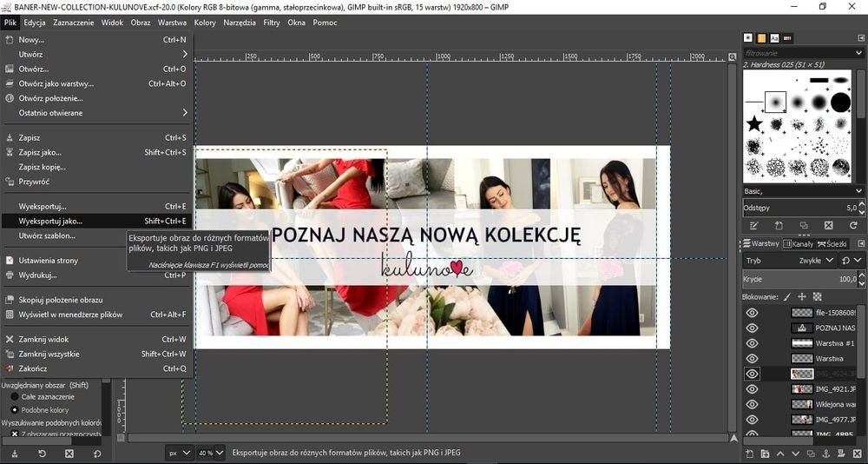Viewport: 868px width, 464px height.
Task: Save tool options preset icon in bottom-left
Action: tap(15, 454)
